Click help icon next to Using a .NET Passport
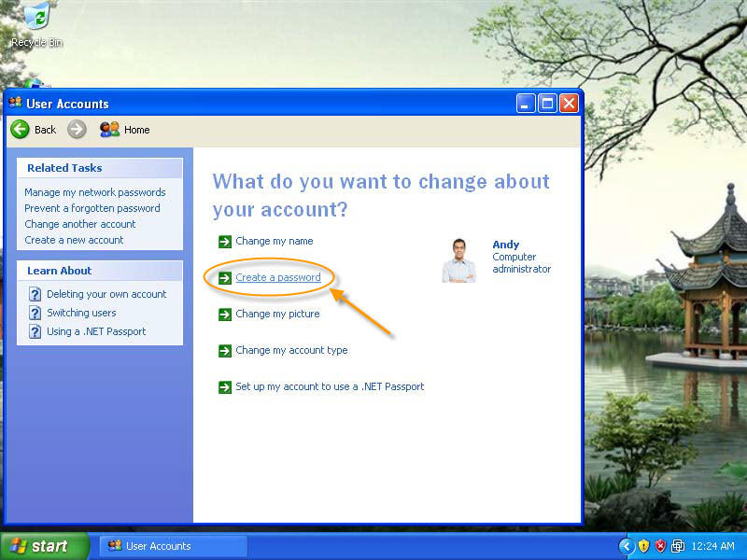747x560 pixels. 35,331
